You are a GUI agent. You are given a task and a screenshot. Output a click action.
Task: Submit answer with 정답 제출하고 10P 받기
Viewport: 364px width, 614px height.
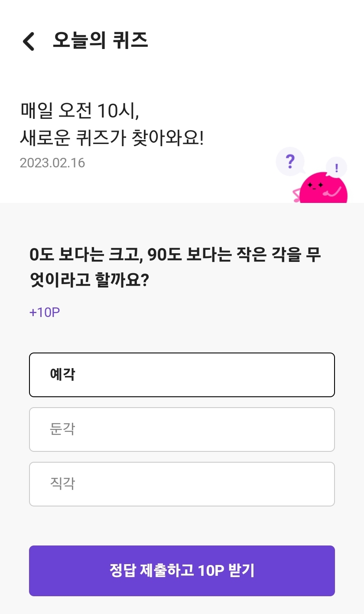[182, 571]
